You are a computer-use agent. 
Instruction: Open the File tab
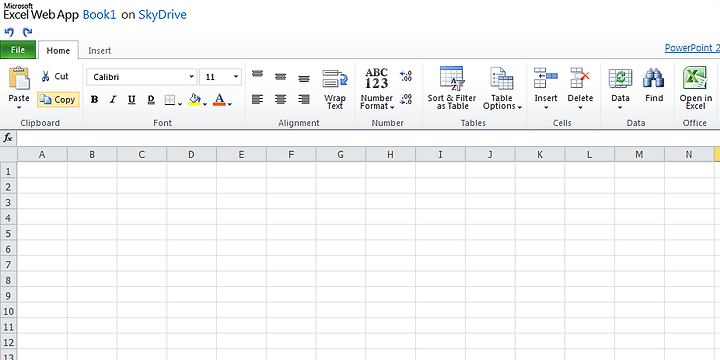pos(18,50)
